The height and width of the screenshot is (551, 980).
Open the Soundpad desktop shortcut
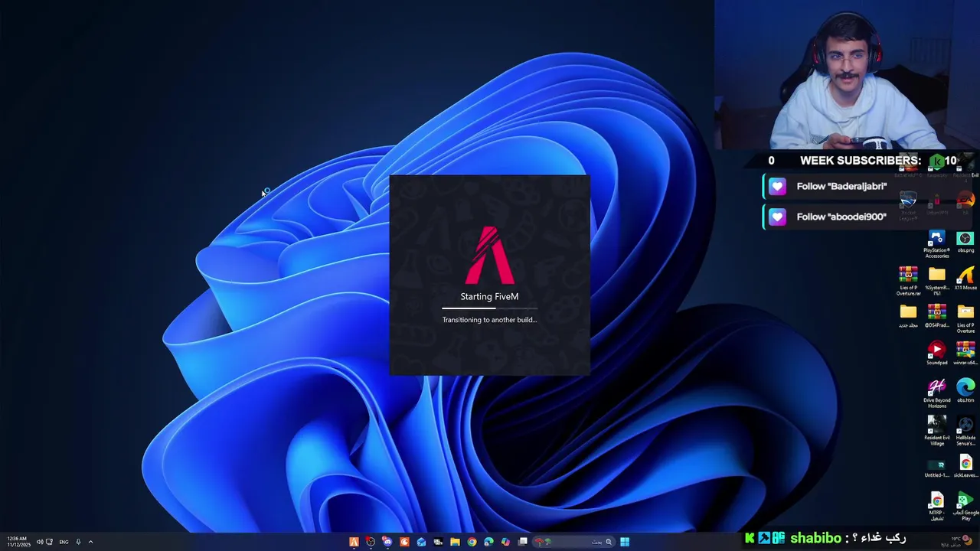pyautogui.click(x=936, y=354)
